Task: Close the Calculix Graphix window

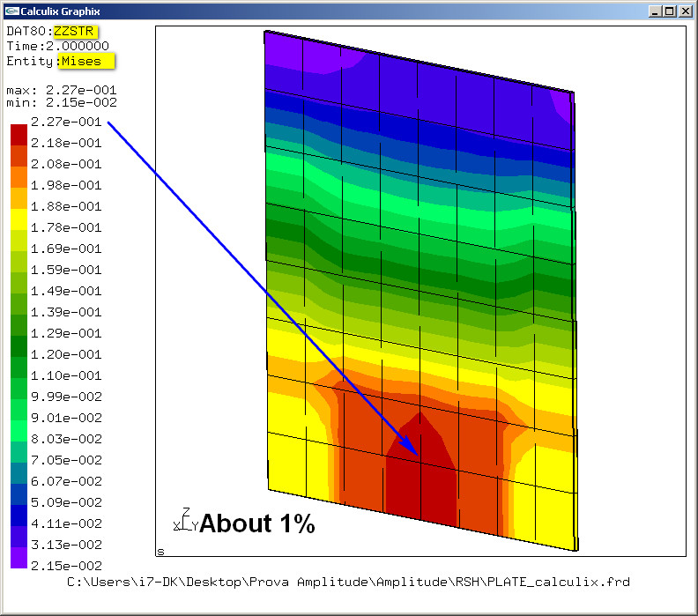Action: 685,11
